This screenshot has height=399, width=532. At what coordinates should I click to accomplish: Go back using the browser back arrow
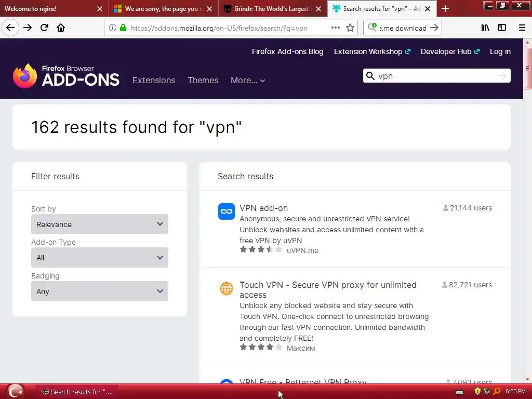pos(10,28)
